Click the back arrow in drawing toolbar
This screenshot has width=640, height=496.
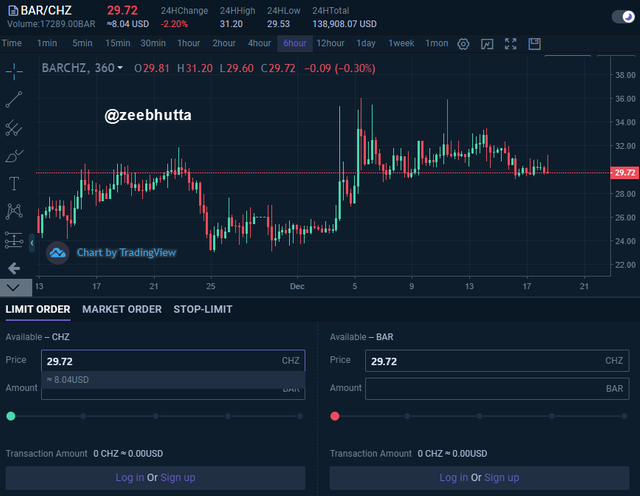(x=14, y=268)
